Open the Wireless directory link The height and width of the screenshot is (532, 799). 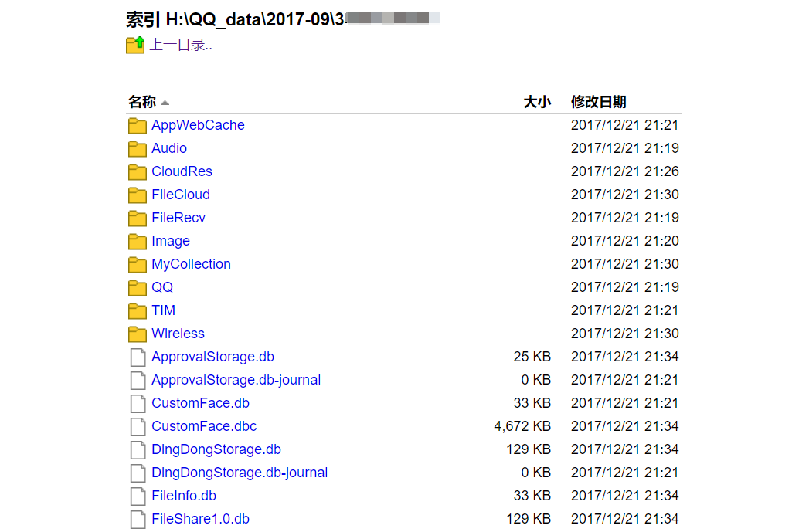[178, 334]
